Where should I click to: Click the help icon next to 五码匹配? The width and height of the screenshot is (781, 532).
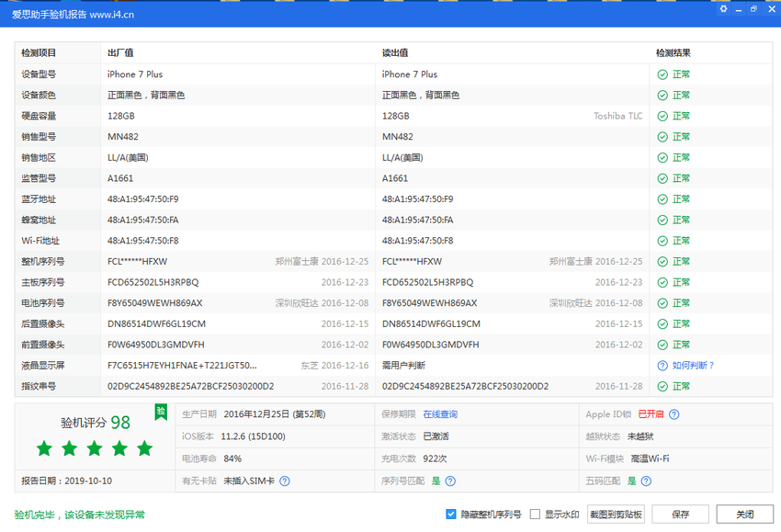click(646, 481)
